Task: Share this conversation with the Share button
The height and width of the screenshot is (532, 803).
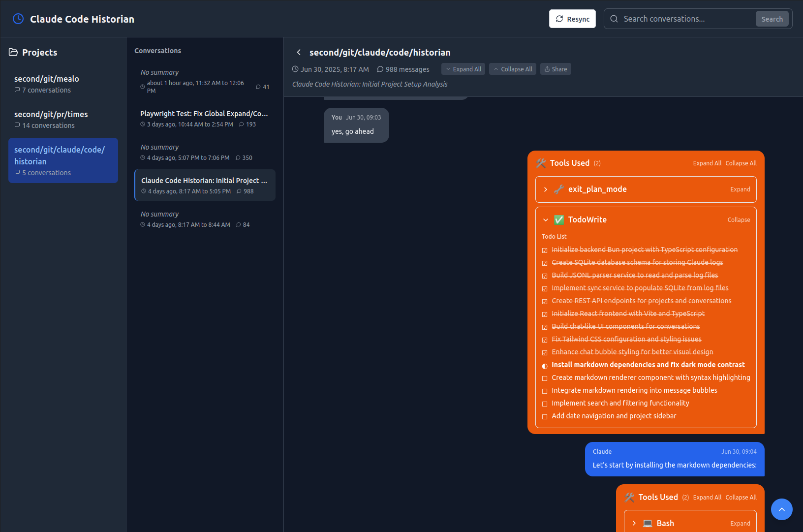Action: tap(556, 69)
